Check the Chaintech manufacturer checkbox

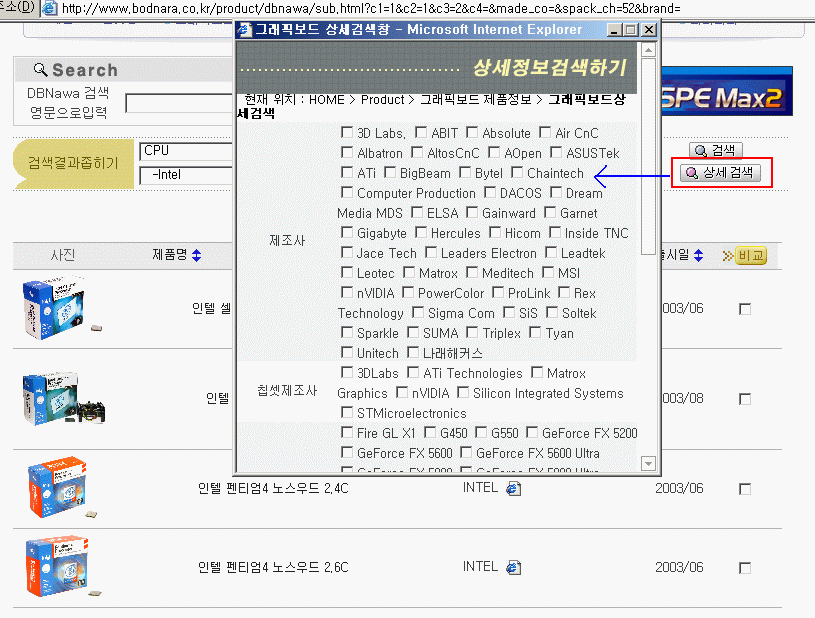[x=517, y=172]
